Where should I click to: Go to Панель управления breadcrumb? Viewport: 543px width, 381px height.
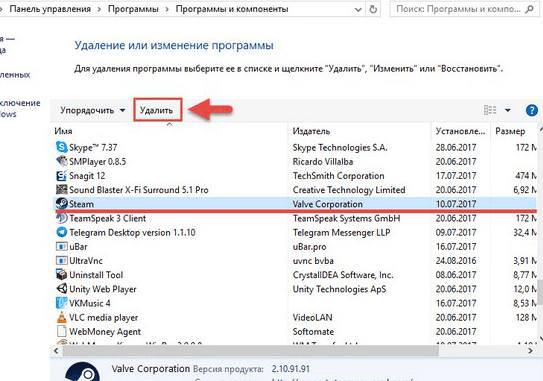coord(50,9)
